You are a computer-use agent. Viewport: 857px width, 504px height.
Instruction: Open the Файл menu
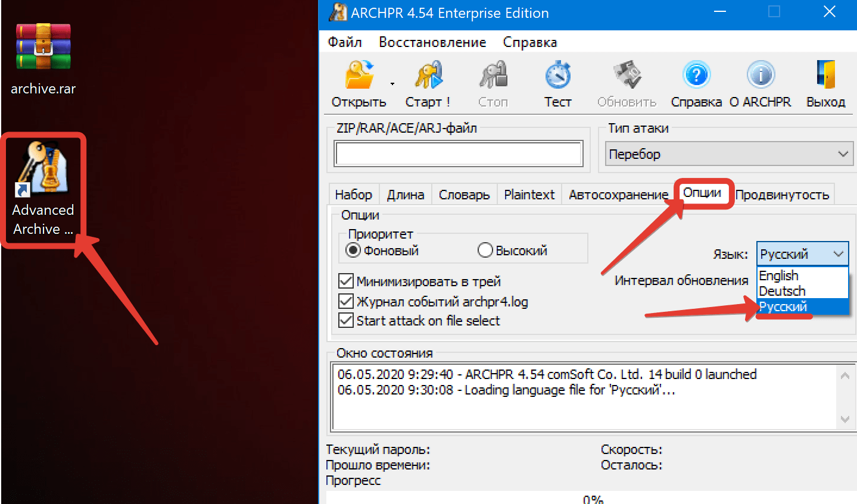click(x=345, y=42)
